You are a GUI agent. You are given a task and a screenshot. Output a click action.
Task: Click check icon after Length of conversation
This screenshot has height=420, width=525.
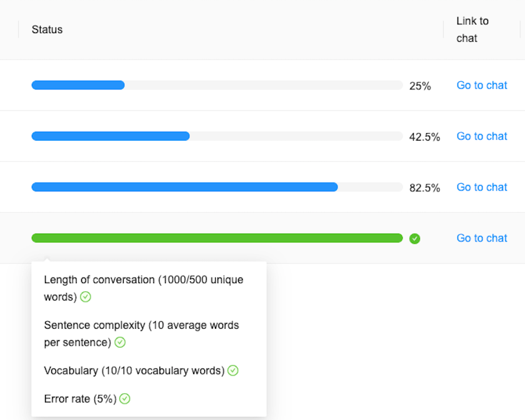coord(86,297)
